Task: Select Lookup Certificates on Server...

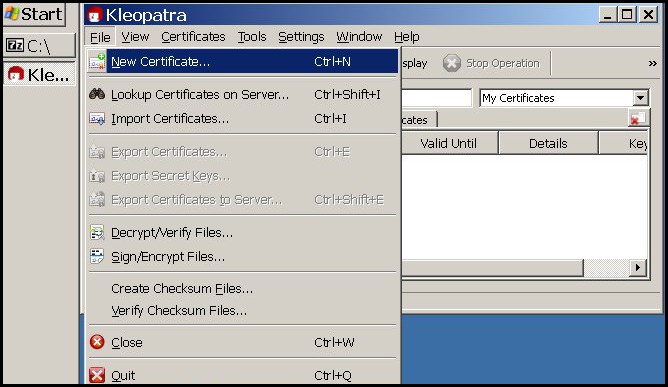Action: click(242, 94)
